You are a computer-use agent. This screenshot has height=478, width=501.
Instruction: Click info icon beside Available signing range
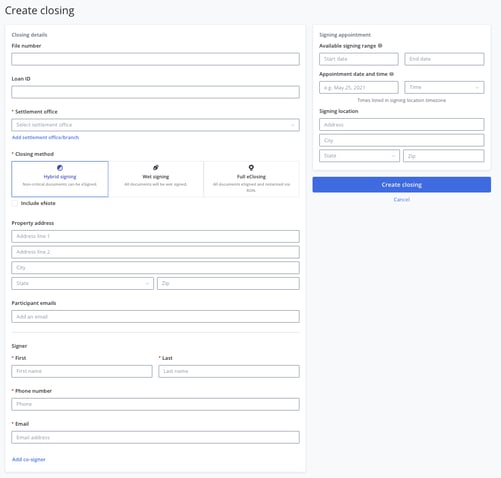(x=380, y=46)
